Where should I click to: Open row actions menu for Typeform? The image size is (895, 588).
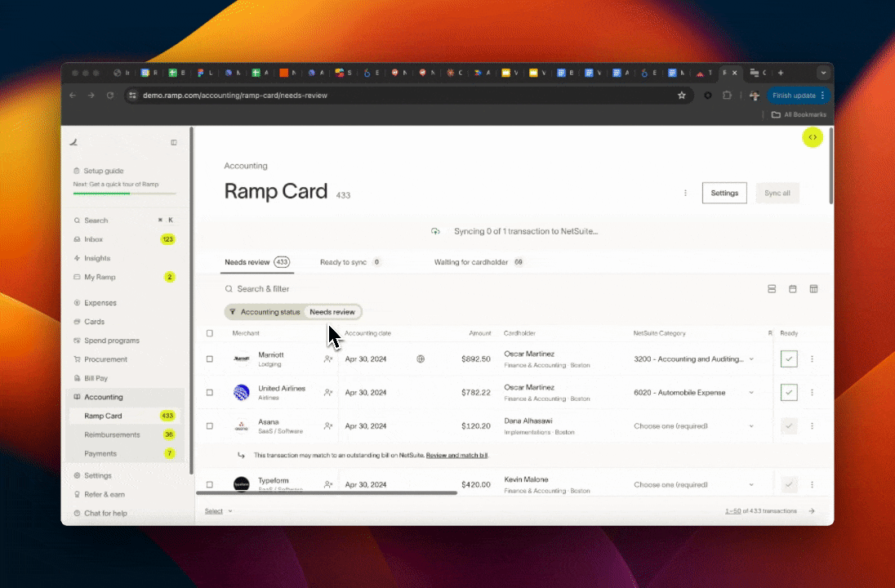[812, 484]
